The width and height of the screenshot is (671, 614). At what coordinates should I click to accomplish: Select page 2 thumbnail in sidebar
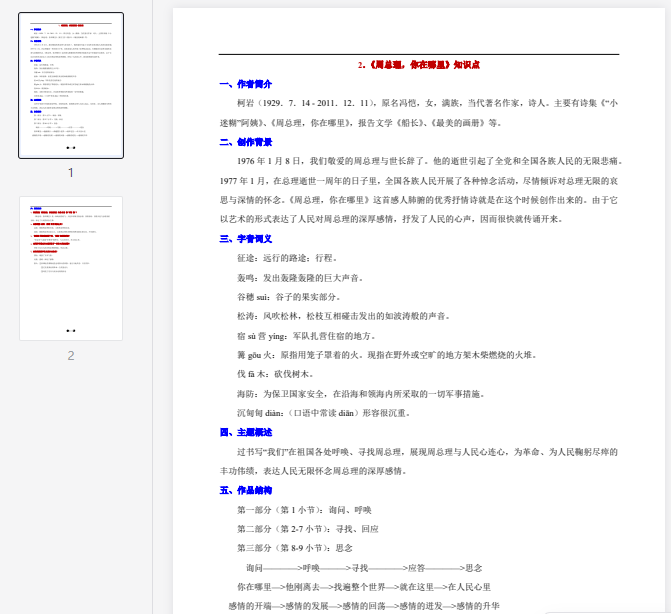pyautogui.click(x=71, y=267)
